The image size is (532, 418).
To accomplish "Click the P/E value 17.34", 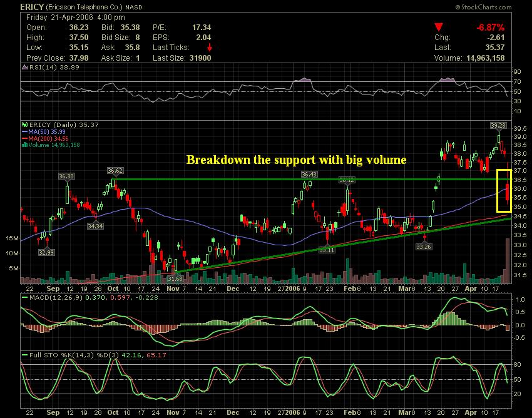I will pos(202,28).
